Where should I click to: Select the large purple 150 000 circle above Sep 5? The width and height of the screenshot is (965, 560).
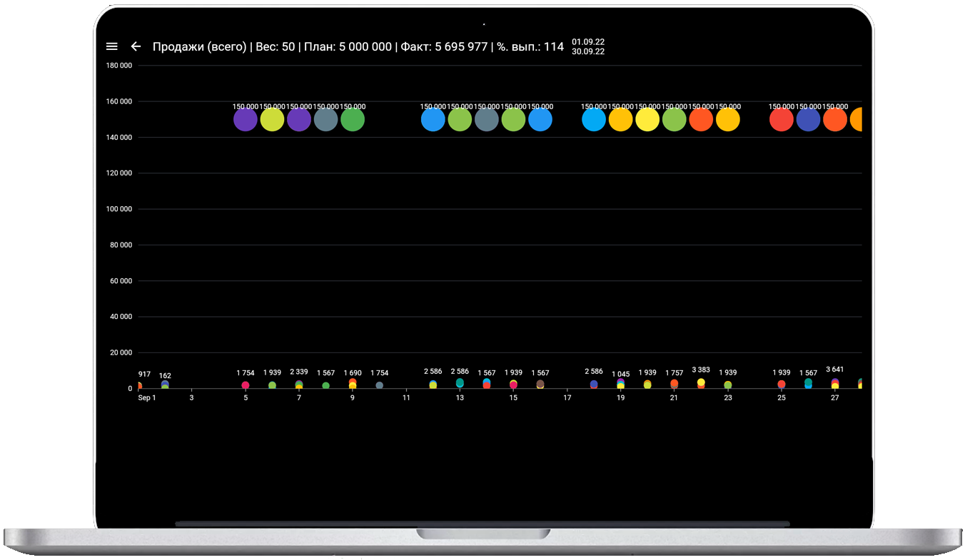click(x=246, y=119)
